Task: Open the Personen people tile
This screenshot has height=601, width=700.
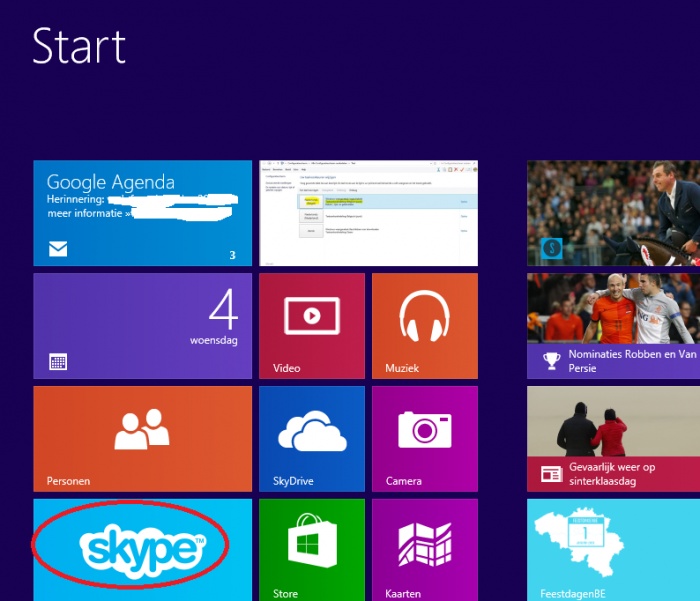Action: coord(142,439)
